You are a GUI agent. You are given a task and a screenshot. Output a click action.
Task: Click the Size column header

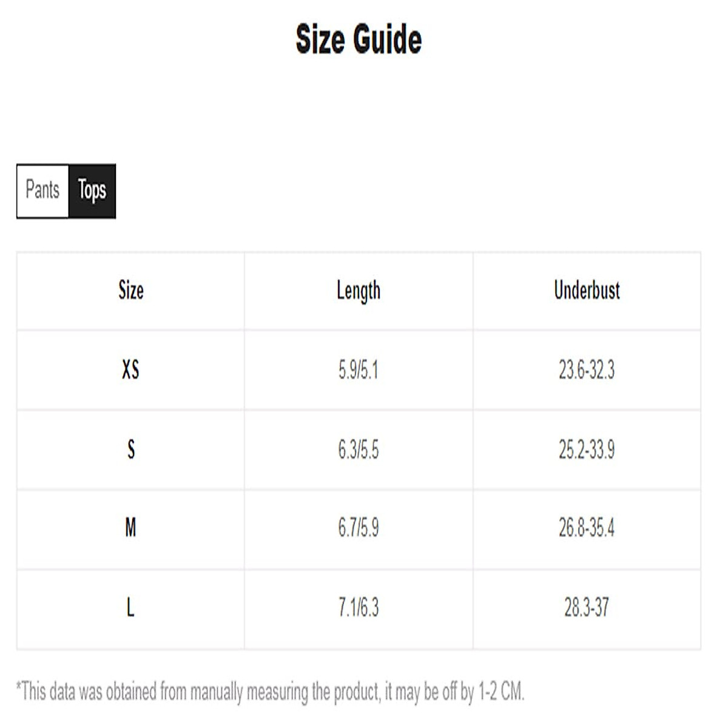tap(130, 291)
